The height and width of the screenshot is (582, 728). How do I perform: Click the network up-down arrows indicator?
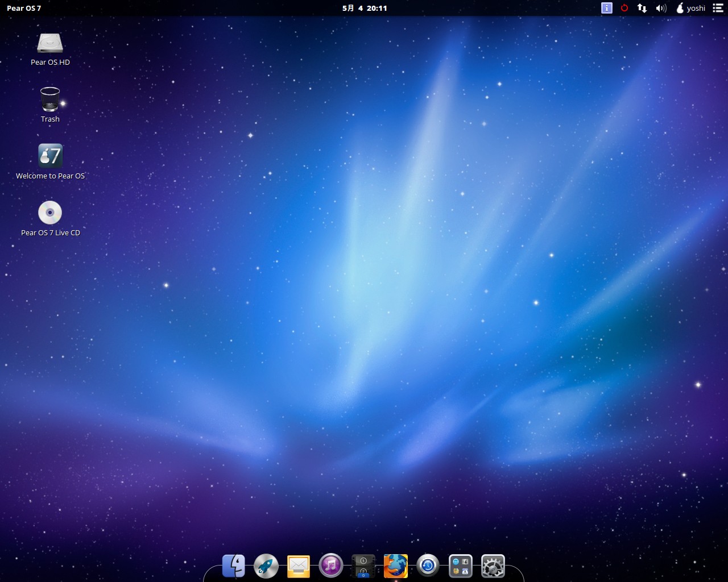(x=642, y=8)
